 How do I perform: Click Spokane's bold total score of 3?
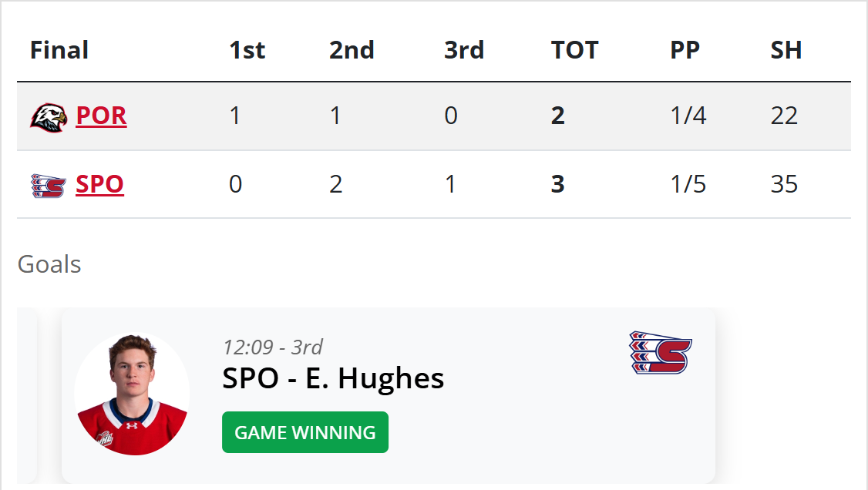[x=558, y=185]
